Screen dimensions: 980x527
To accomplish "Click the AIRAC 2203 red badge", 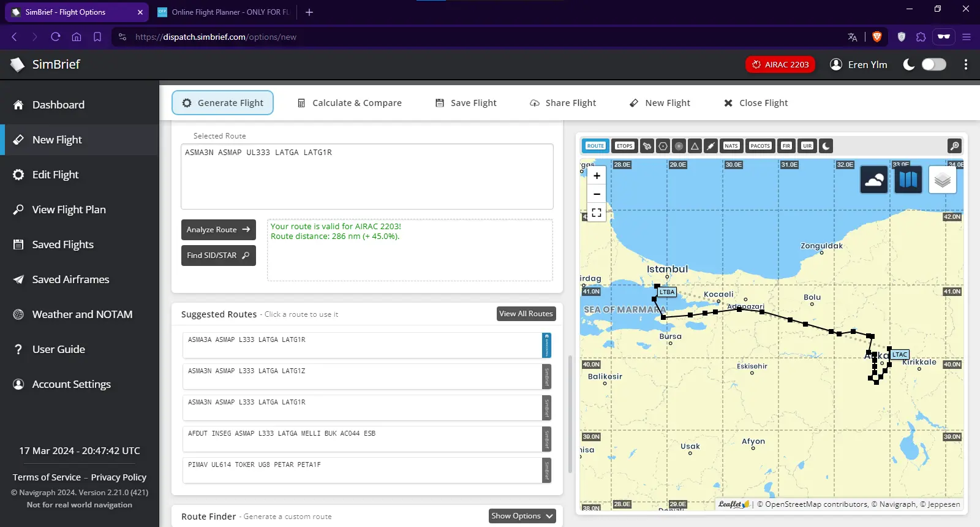I will point(780,64).
